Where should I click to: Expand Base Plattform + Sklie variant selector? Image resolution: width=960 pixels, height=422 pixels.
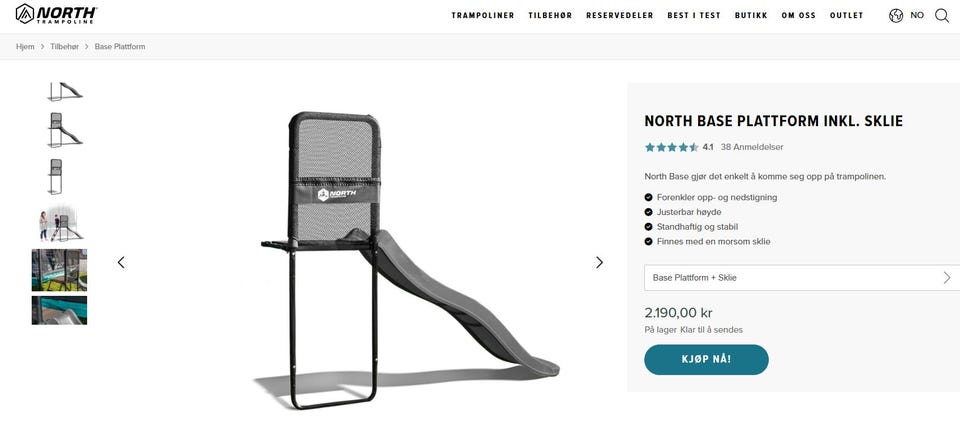tap(802, 277)
